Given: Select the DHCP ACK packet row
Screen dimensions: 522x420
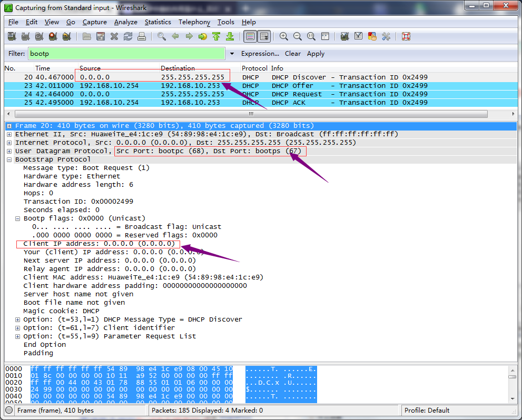Looking at the screenshot, I should point(261,103).
